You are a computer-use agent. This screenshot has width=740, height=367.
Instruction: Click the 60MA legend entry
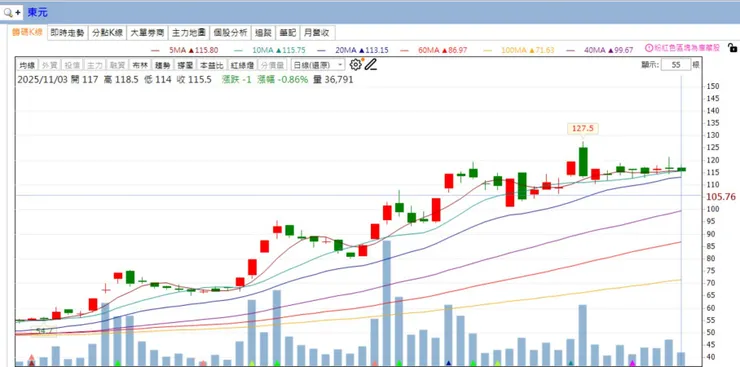click(x=434, y=50)
